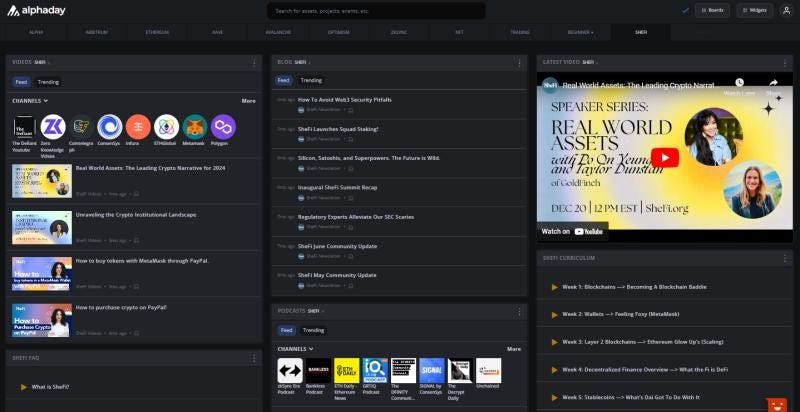This screenshot has width=800, height=412.
Task: Select the Cointelegraph video channel icon
Action: [x=82, y=127]
